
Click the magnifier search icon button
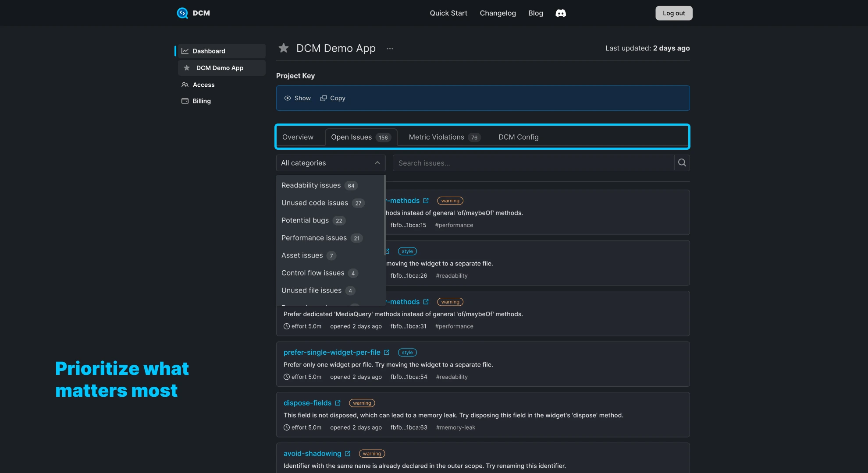[682, 163]
